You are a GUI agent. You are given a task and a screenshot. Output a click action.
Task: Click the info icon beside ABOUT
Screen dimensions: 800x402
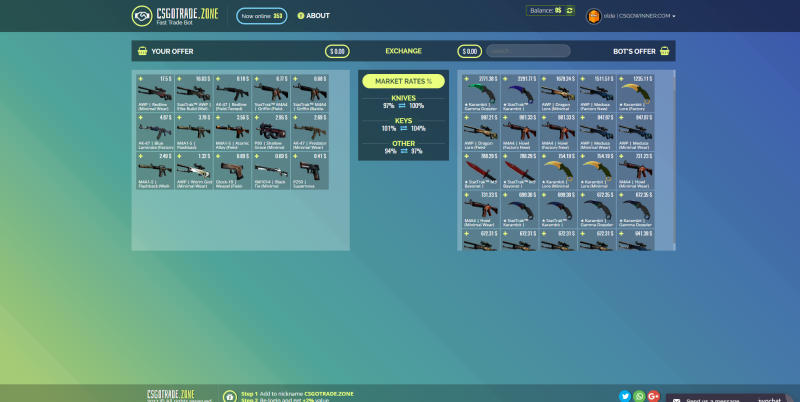click(x=301, y=16)
